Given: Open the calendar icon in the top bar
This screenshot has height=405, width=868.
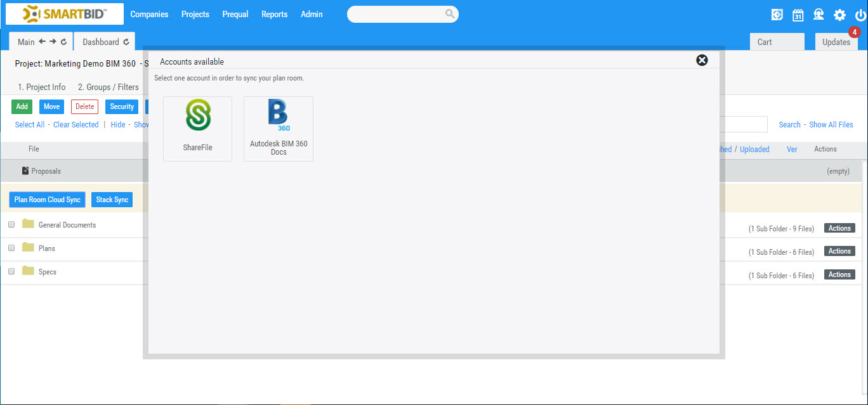Looking at the screenshot, I should click(798, 13).
